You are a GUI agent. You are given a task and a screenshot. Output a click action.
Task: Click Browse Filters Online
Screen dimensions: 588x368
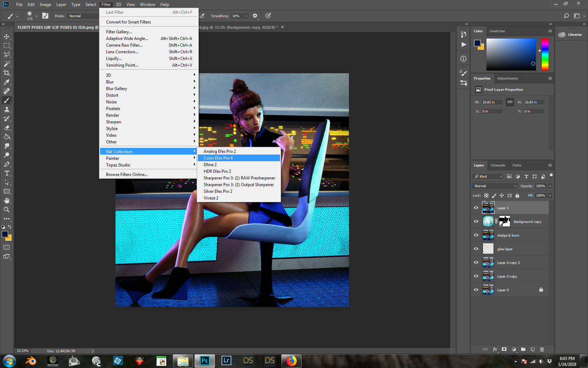pos(127,175)
